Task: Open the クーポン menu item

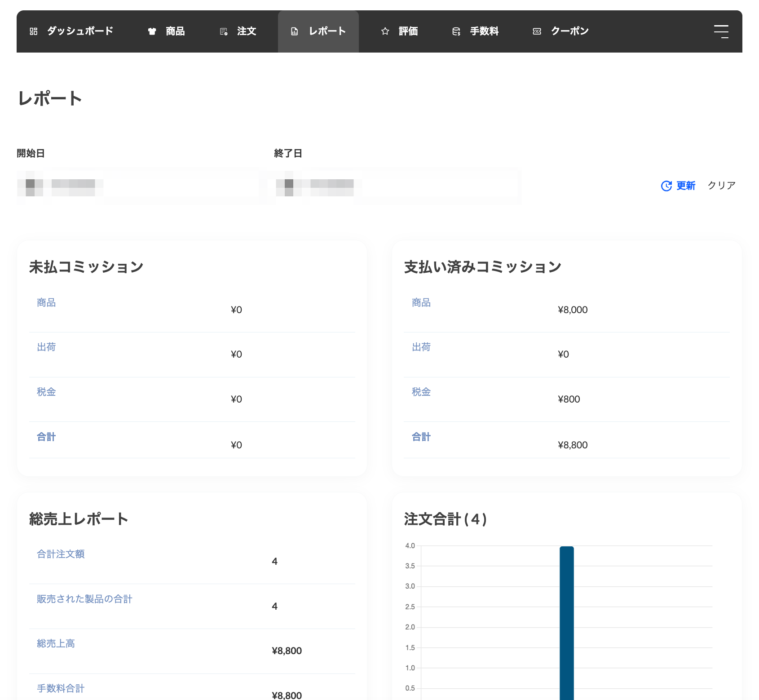Action: [x=569, y=31]
